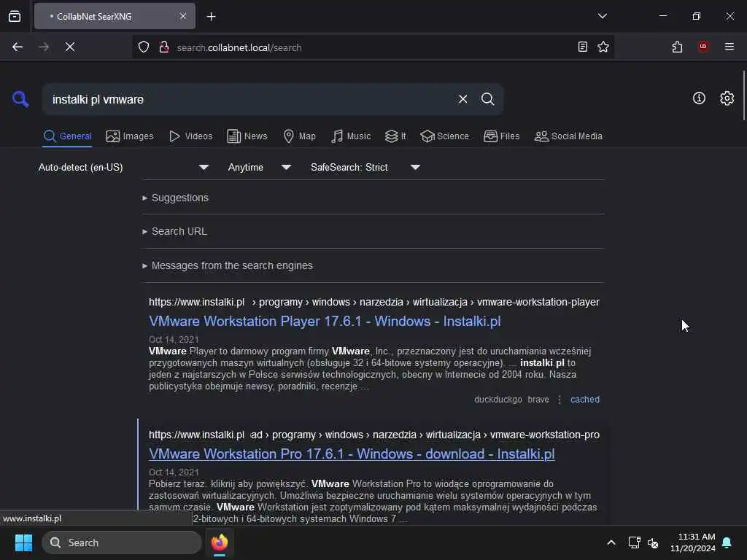The width and height of the screenshot is (747, 560).
Task: Switch to Music category
Action: pyautogui.click(x=351, y=136)
